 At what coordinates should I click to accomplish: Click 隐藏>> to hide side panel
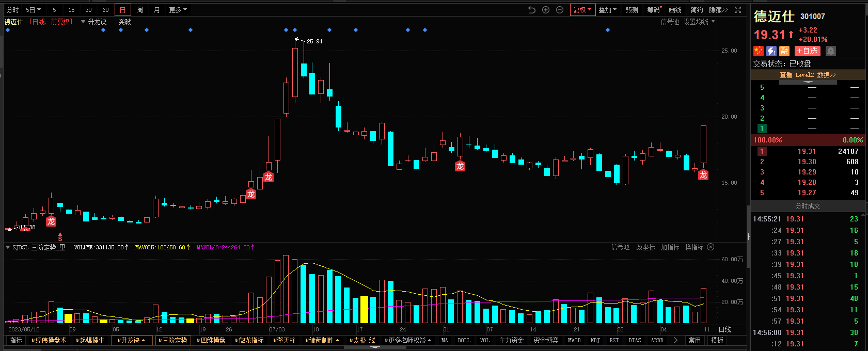tap(718, 10)
